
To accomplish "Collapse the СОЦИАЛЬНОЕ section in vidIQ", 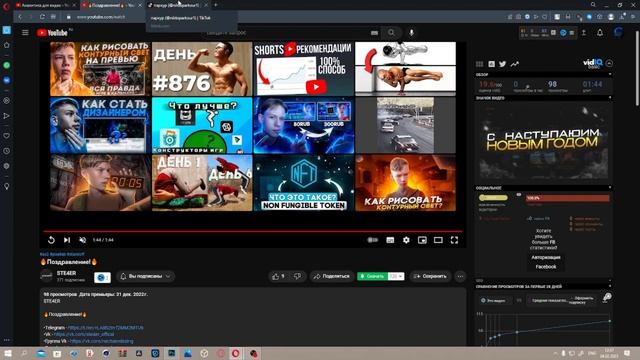I will click(x=610, y=188).
